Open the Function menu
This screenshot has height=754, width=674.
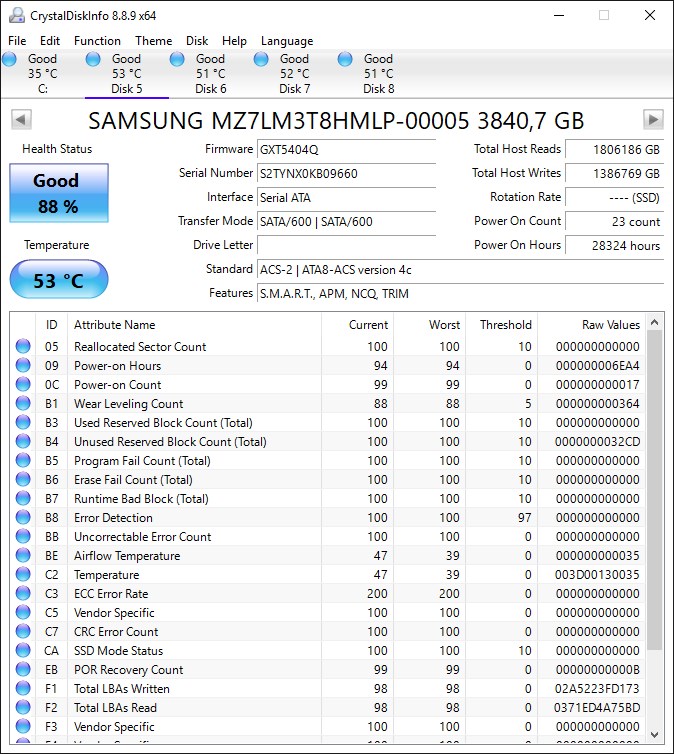tap(97, 41)
